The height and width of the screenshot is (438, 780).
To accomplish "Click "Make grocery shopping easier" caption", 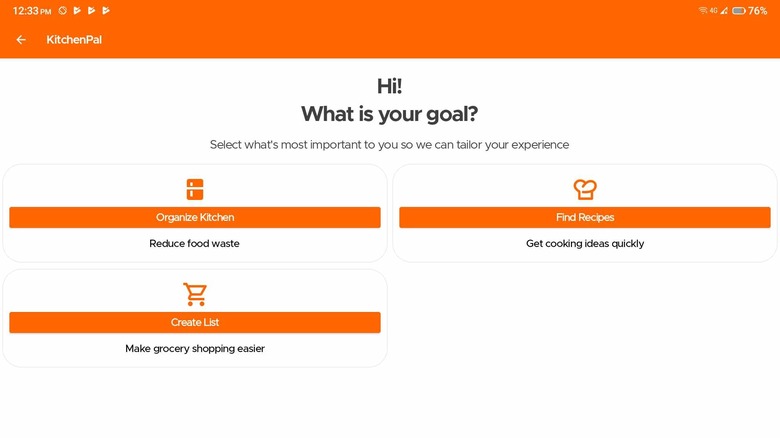I will click(x=195, y=348).
